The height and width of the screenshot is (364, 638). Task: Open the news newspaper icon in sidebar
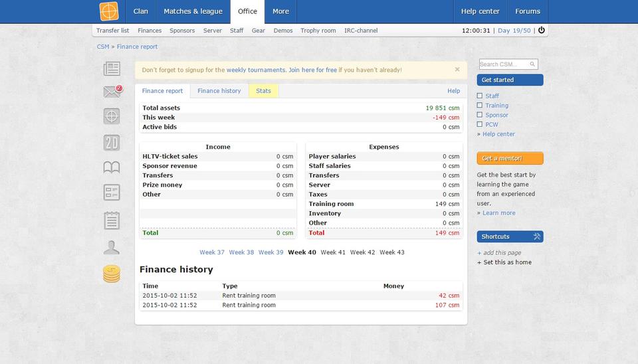(112, 68)
